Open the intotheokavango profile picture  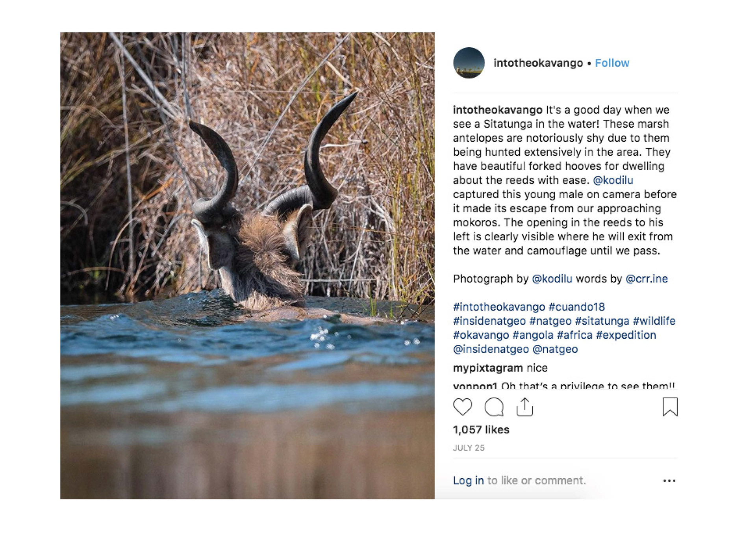(x=469, y=63)
